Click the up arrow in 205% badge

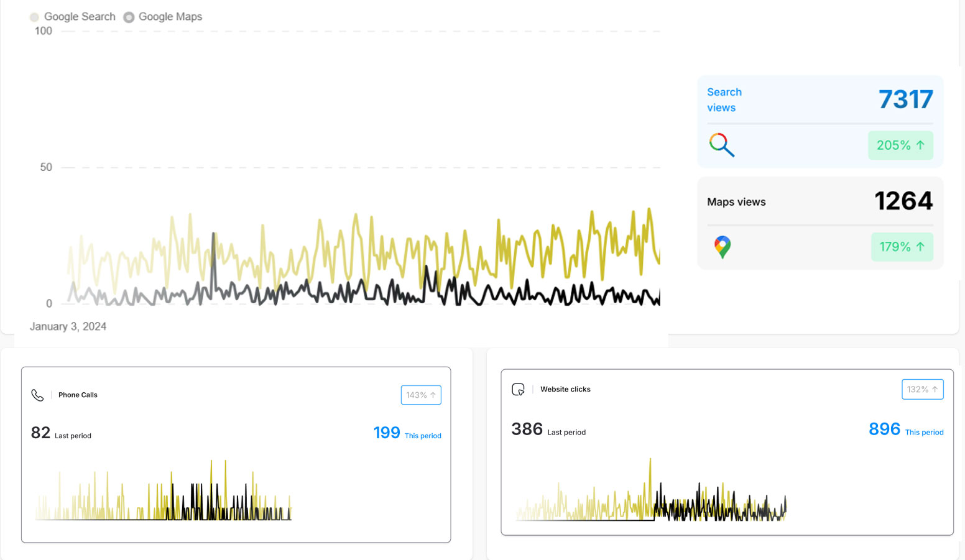920,145
